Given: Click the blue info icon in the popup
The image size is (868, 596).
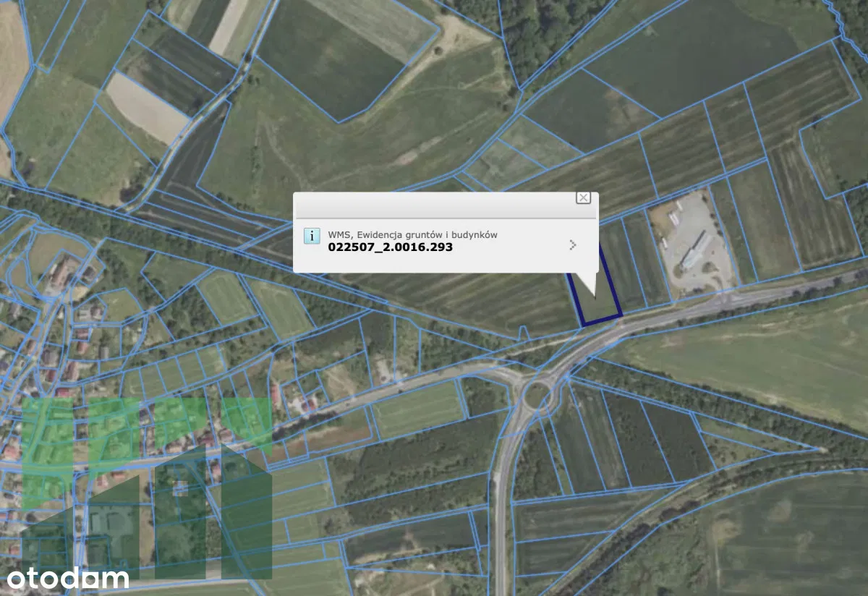Looking at the screenshot, I should pos(312,236).
